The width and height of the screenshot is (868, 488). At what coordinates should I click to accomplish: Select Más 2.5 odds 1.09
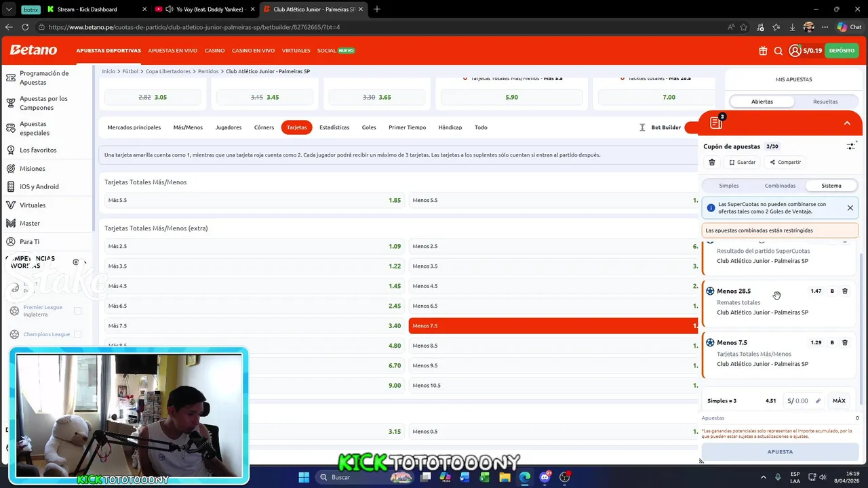(254, 246)
